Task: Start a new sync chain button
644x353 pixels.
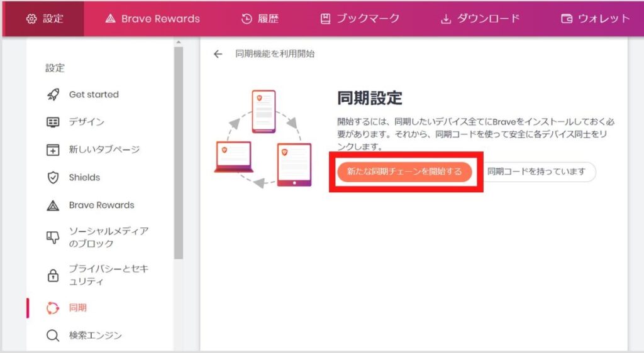Action: tap(404, 171)
